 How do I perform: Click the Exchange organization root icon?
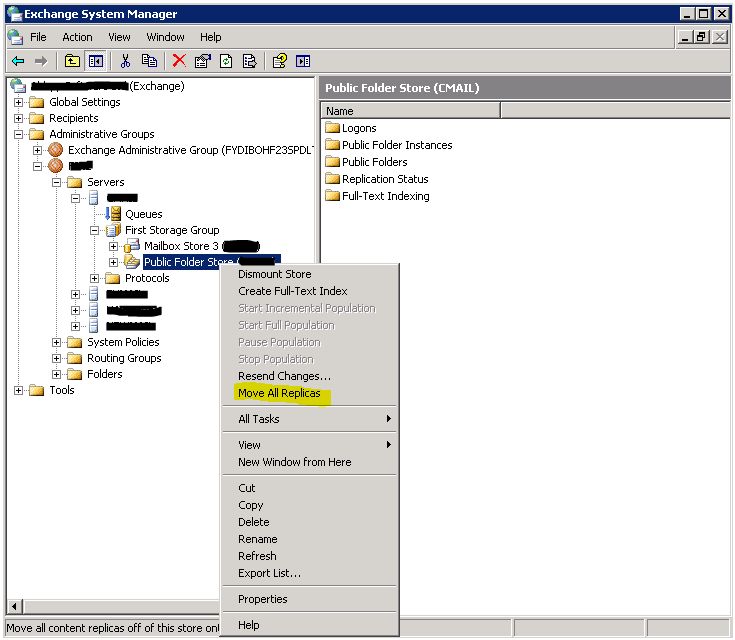(18, 86)
